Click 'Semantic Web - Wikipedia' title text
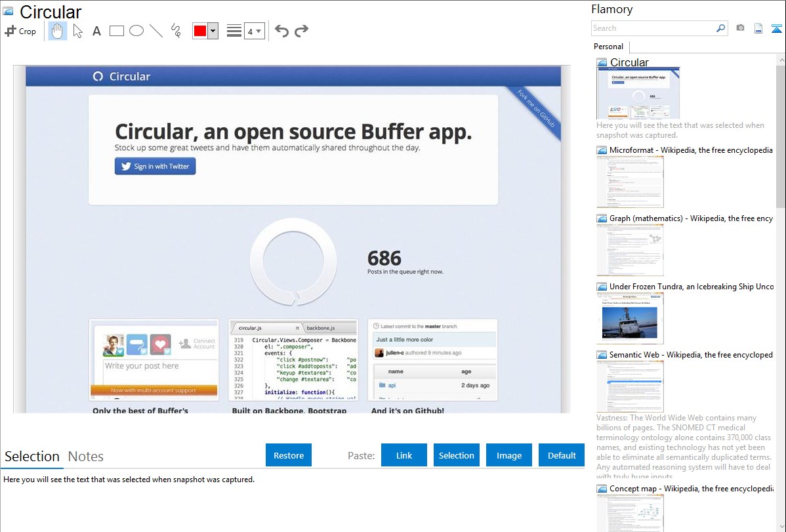Image resolution: width=786 pixels, height=532 pixels. (691, 354)
